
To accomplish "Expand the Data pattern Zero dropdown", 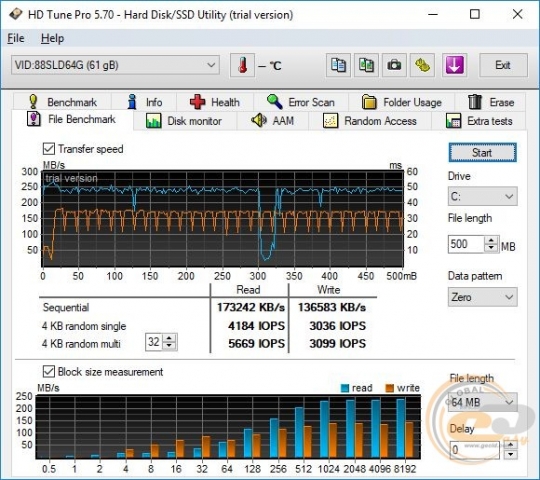I will [x=482, y=297].
